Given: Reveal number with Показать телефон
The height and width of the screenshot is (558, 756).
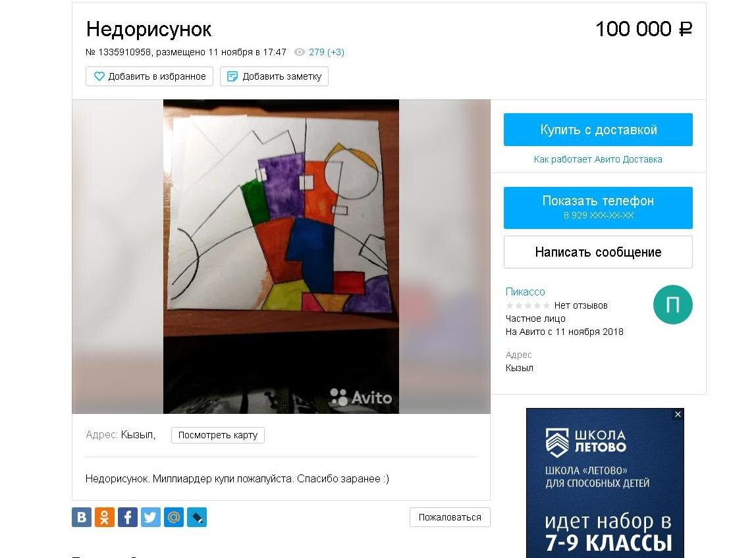Looking at the screenshot, I should point(598,208).
